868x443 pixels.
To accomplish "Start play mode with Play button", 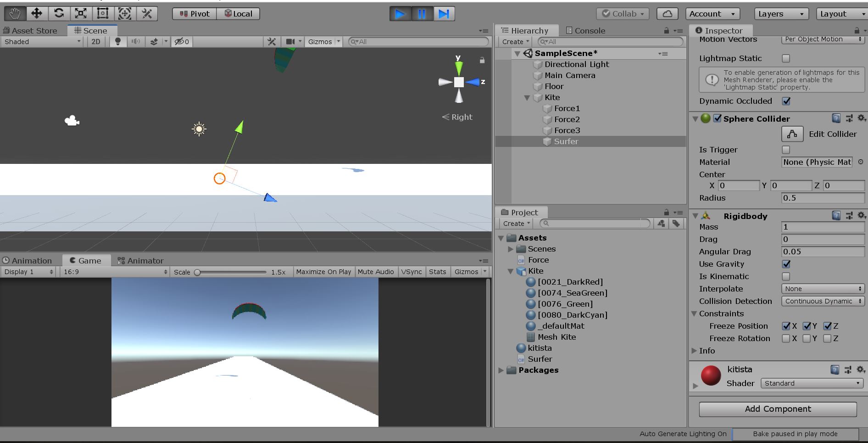I will [x=400, y=14].
